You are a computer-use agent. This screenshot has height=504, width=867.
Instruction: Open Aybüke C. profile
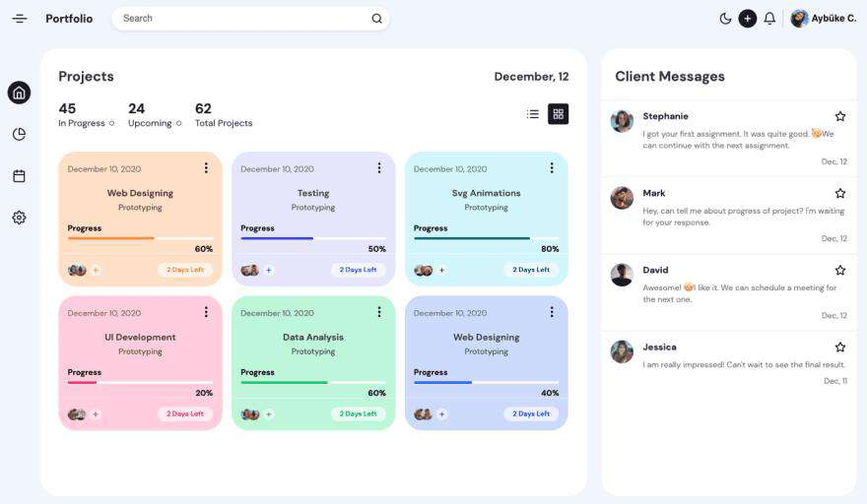pyautogui.click(x=824, y=19)
